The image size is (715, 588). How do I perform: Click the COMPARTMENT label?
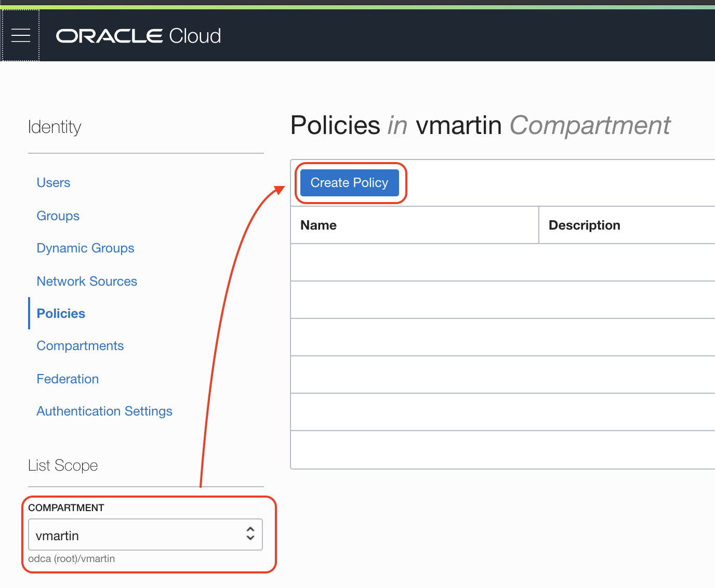66,508
